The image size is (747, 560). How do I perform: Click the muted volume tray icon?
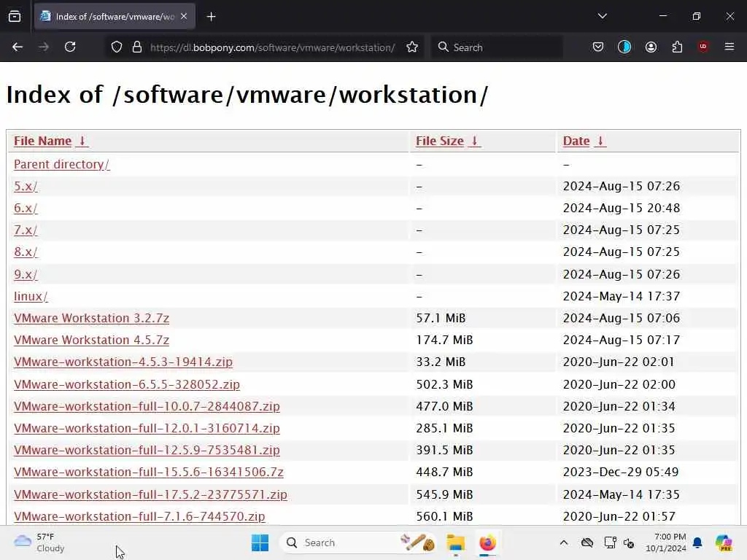coord(629,543)
